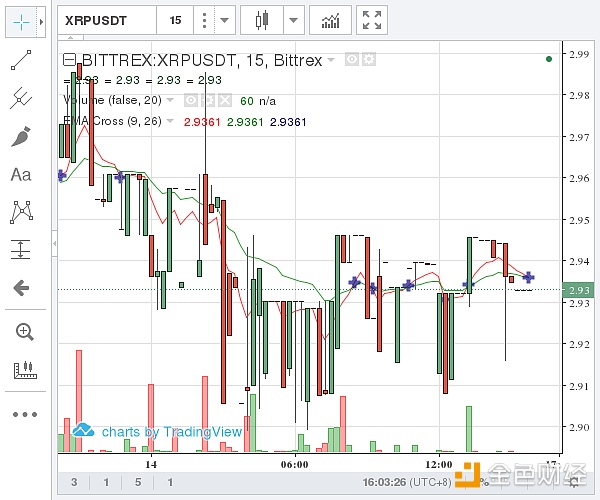The height and width of the screenshot is (500, 600).
Task: Select the 3 range button
Action: [x=74, y=482]
